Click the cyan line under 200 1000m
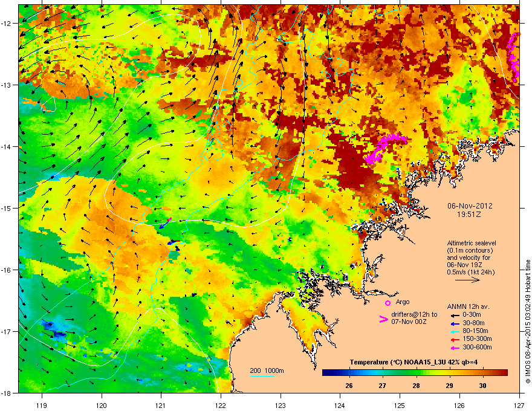532x411 pixels. click(262, 376)
